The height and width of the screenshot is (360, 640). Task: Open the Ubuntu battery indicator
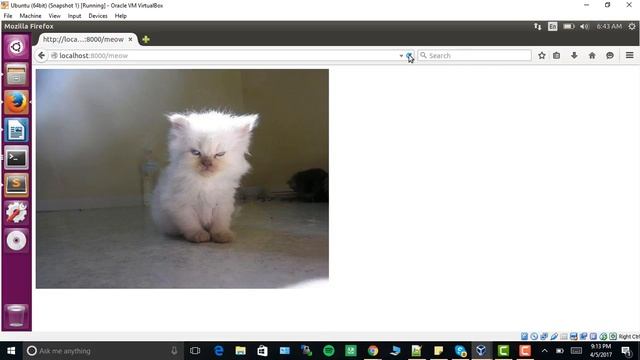[569, 27]
